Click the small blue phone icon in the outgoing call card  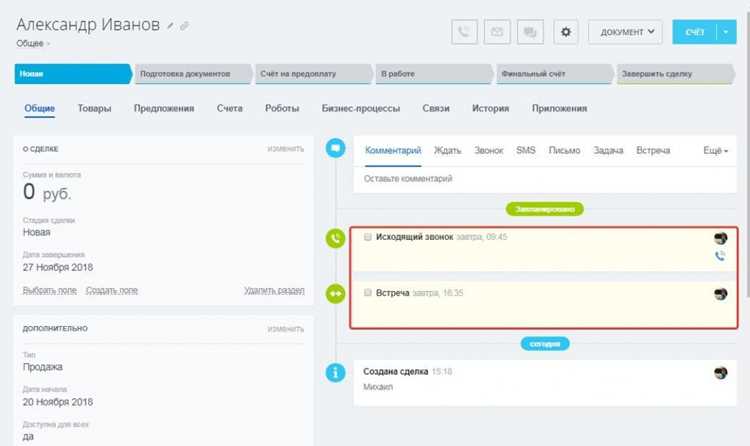[x=720, y=256]
